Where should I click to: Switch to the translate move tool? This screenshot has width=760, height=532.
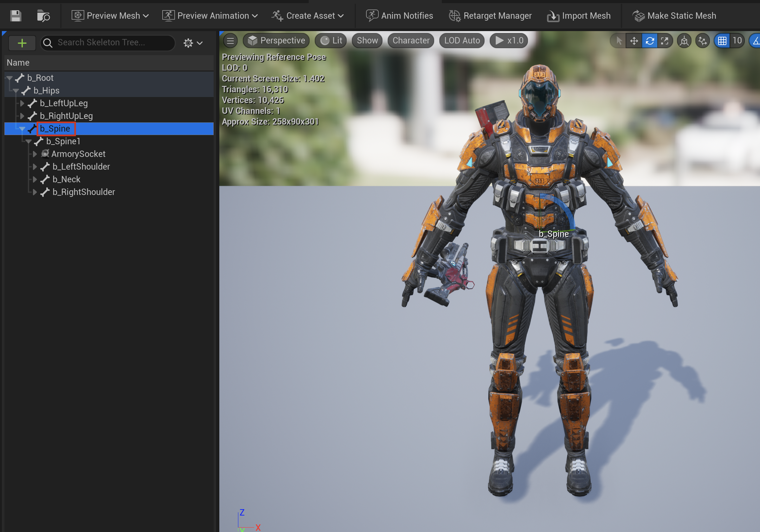634,41
